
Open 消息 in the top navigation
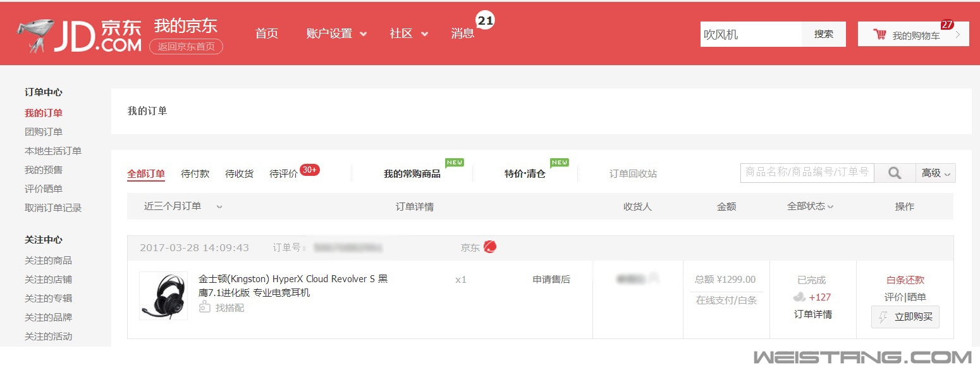click(463, 34)
